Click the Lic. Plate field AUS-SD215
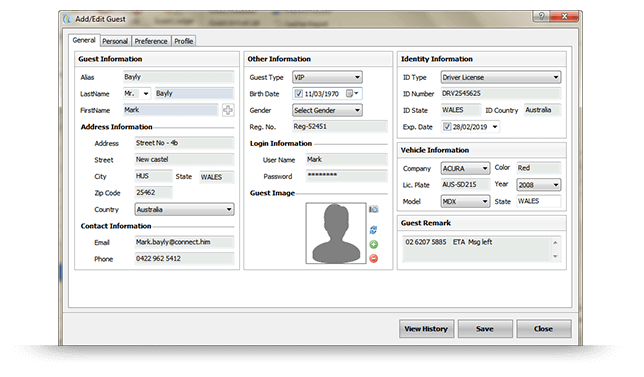 coord(465,185)
